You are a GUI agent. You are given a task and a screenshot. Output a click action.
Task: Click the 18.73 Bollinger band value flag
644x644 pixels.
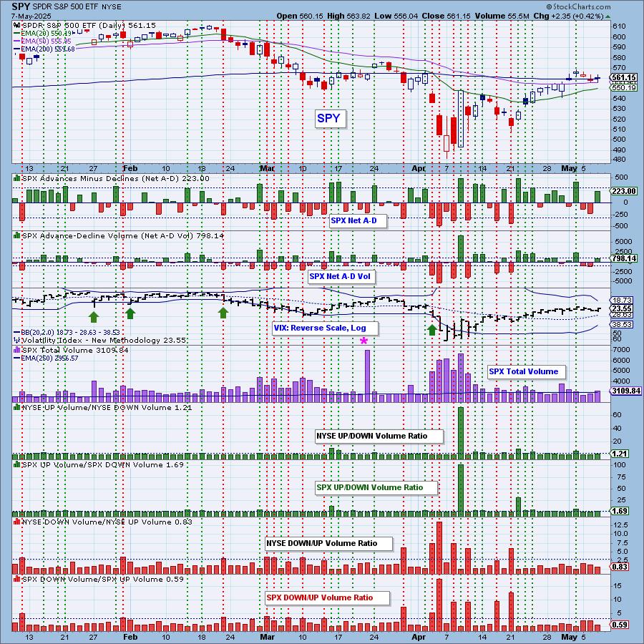pyautogui.click(x=621, y=301)
